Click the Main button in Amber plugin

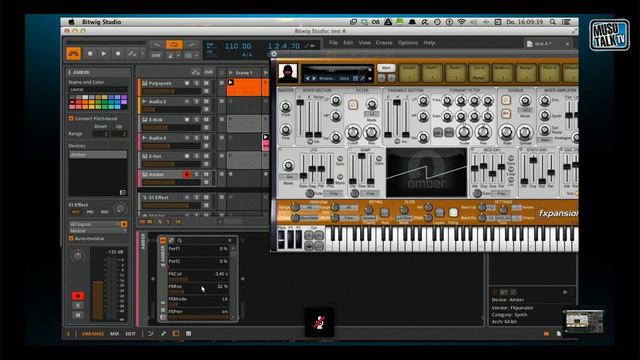386,68
